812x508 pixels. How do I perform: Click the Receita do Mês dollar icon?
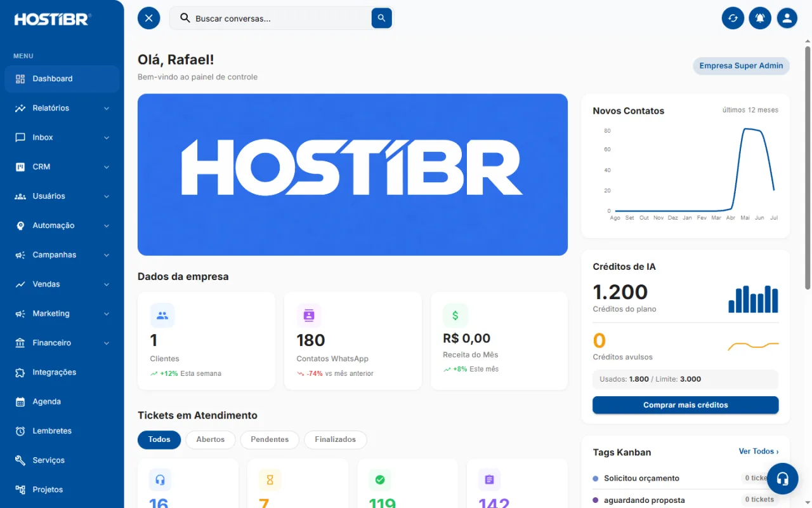pos(455,315)
